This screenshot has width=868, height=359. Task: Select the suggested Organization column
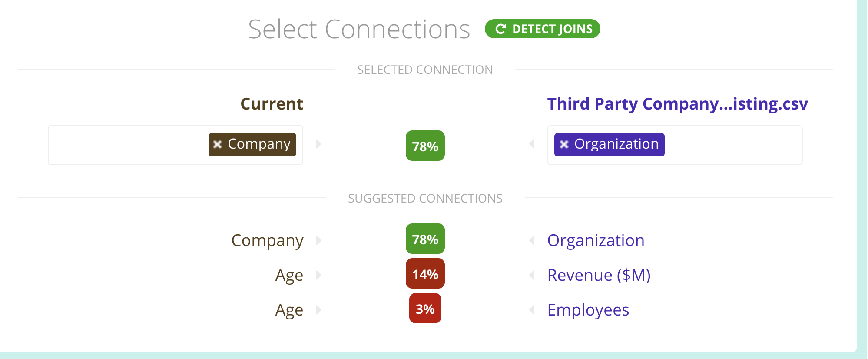click(x=596, y=240)
